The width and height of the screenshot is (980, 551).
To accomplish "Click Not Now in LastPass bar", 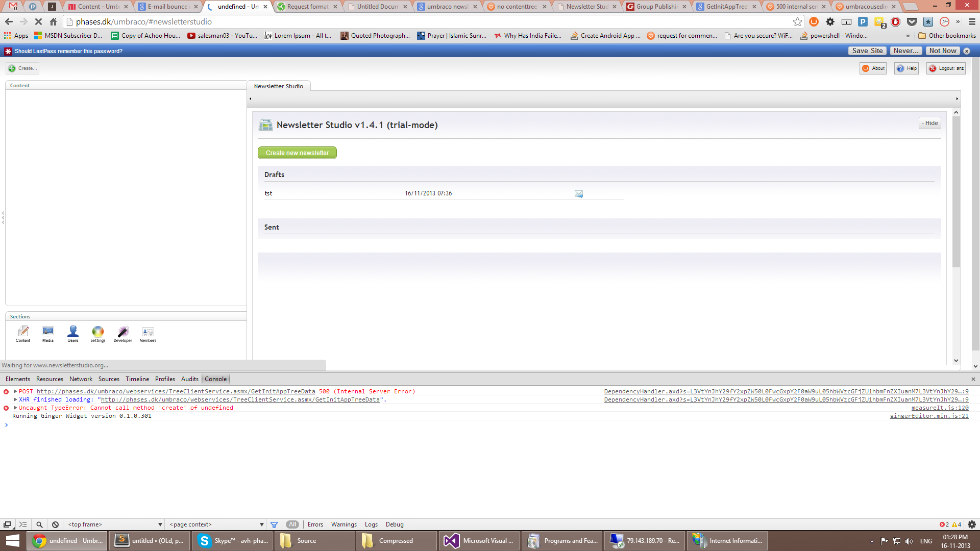I will (x=943, y=51).
